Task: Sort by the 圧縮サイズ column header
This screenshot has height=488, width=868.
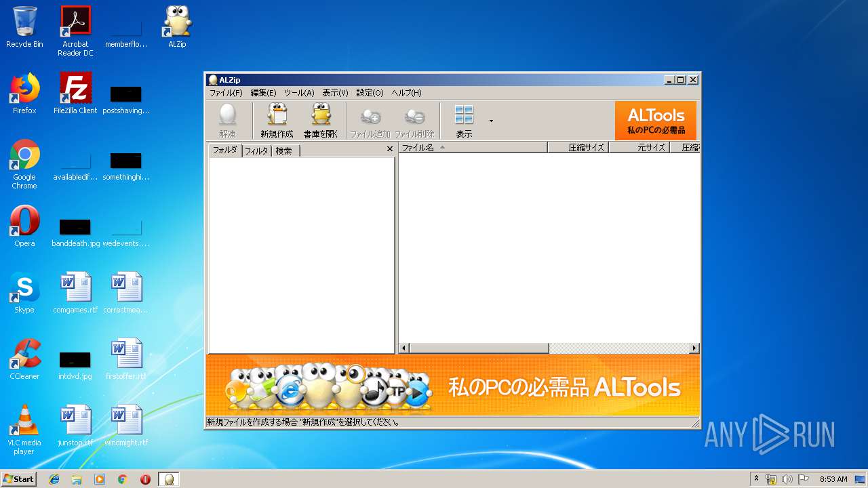Action: pyautogui.click(x=578, y=147)
